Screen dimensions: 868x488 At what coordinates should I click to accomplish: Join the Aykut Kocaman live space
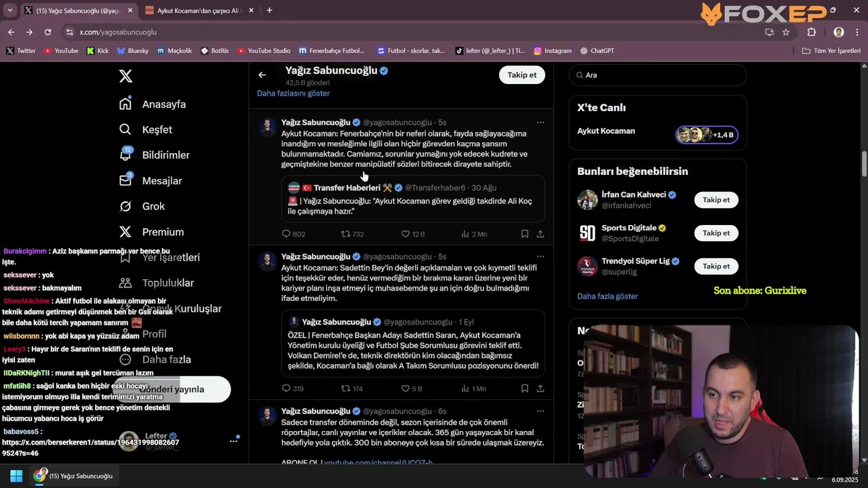coord(707,135)
